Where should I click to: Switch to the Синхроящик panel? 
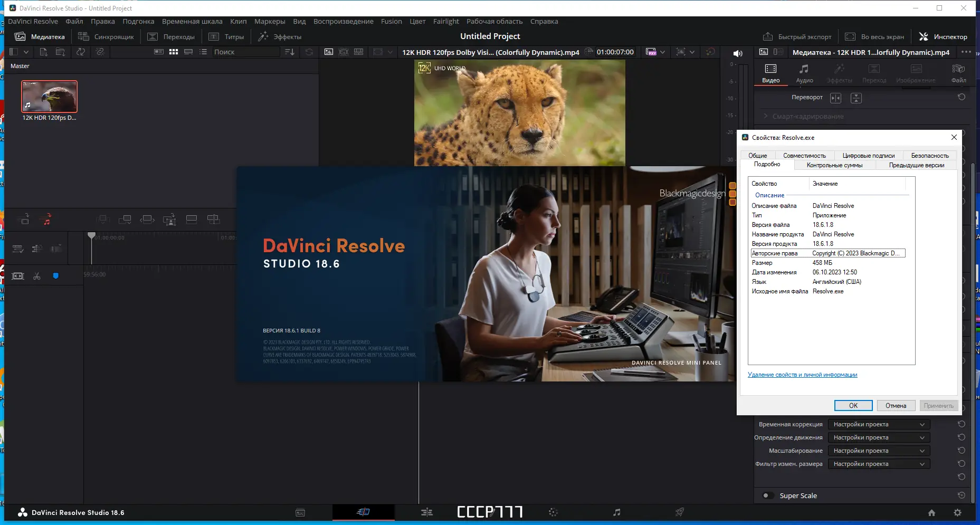click(106, 36)
